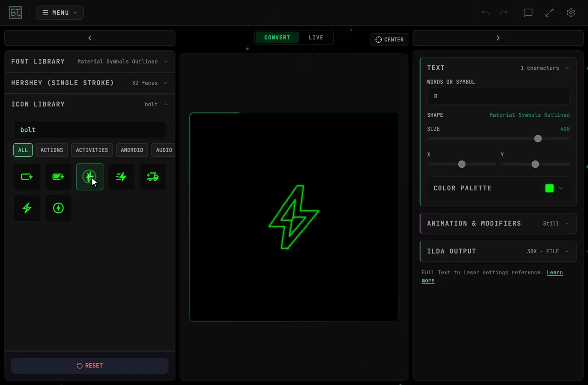
Task: Select the half-filled battery charging icon
Action: [58, 176]
